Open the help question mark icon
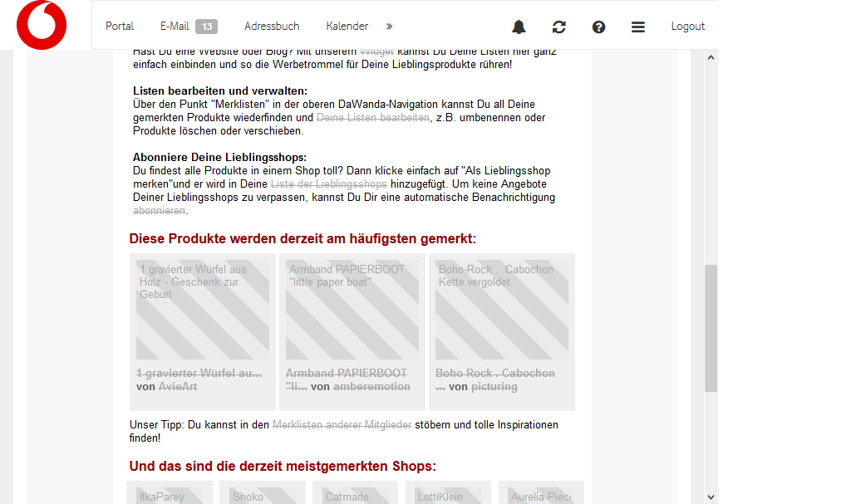Screen dimensions: 851x504 click(598, 27)
